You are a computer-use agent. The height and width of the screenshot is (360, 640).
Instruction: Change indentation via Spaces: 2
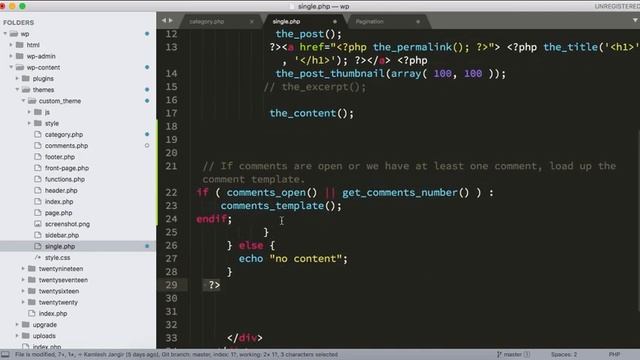(x=564, y=354)
